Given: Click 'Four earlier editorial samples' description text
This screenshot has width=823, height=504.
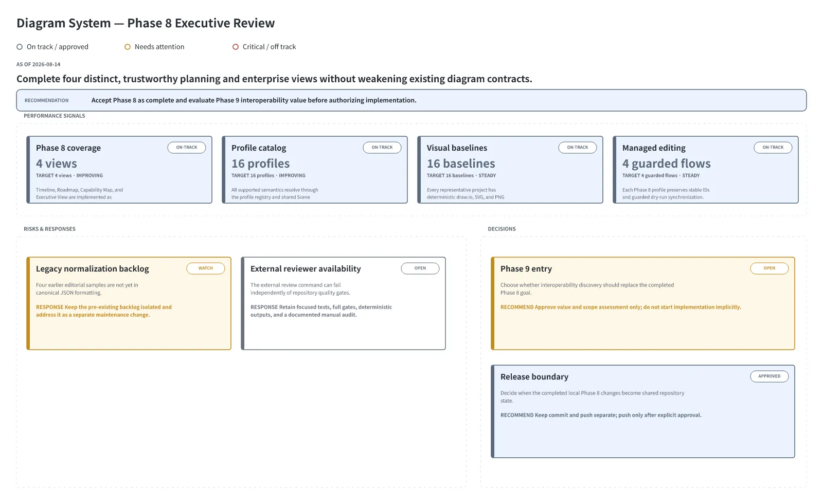Looking at the screenshot, I should pyautogui.click(x=87, y=289).
